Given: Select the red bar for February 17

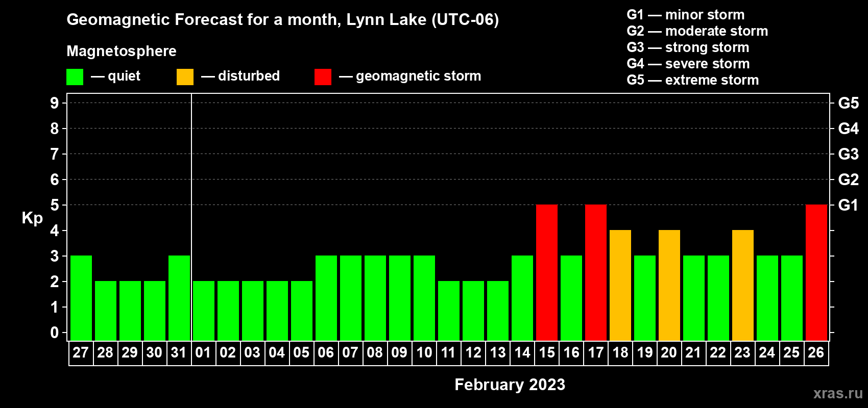Looking at the screenshot, I should (x=596, y=272).
